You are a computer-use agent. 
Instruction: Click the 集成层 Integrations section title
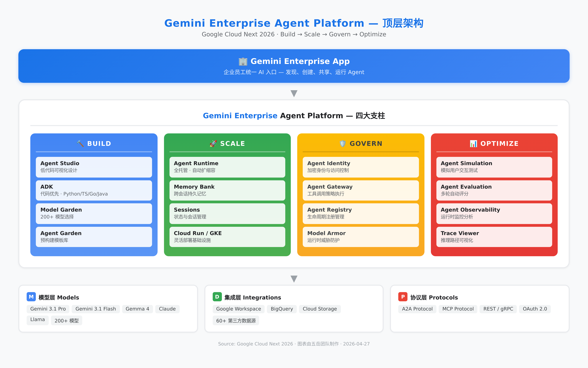coord(252,297)
